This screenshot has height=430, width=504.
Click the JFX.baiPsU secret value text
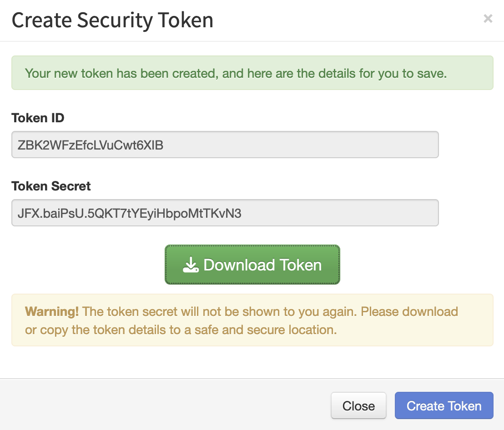click(130, 214)
